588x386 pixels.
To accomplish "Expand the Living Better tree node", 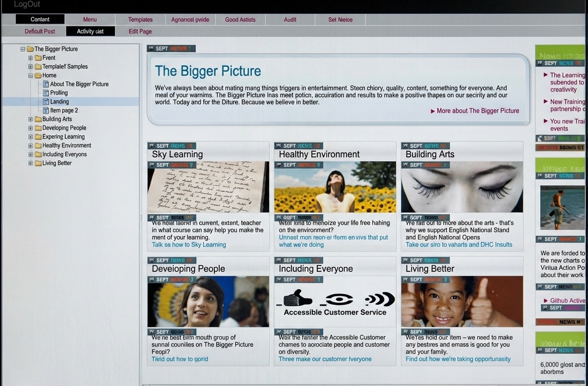I will tap(31, 163).
